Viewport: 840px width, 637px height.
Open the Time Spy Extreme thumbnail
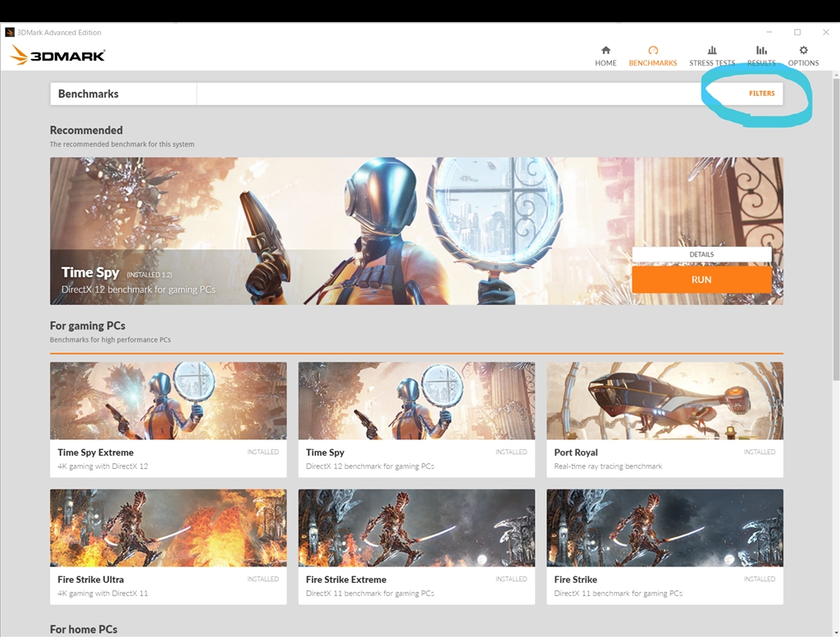point(168,401)
